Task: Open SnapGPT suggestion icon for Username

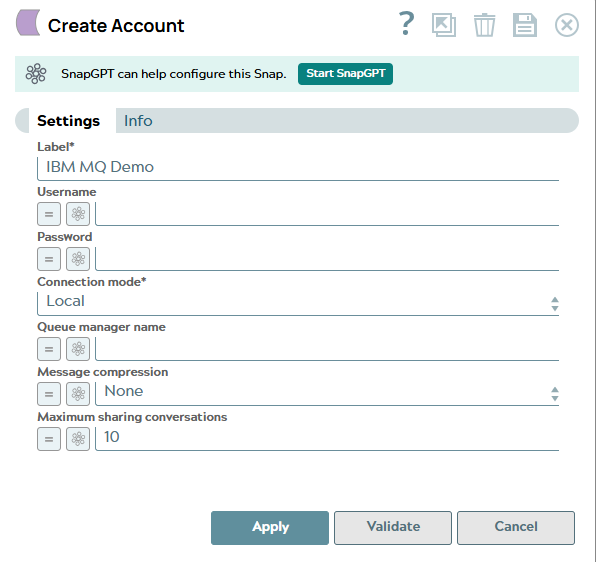Action: point(78,214)
